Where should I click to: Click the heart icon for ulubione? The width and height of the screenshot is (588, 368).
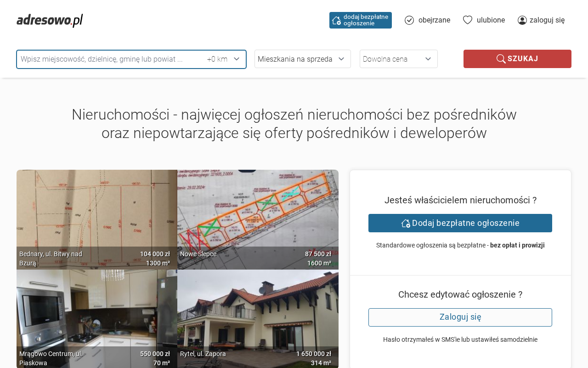pos(468,20)
